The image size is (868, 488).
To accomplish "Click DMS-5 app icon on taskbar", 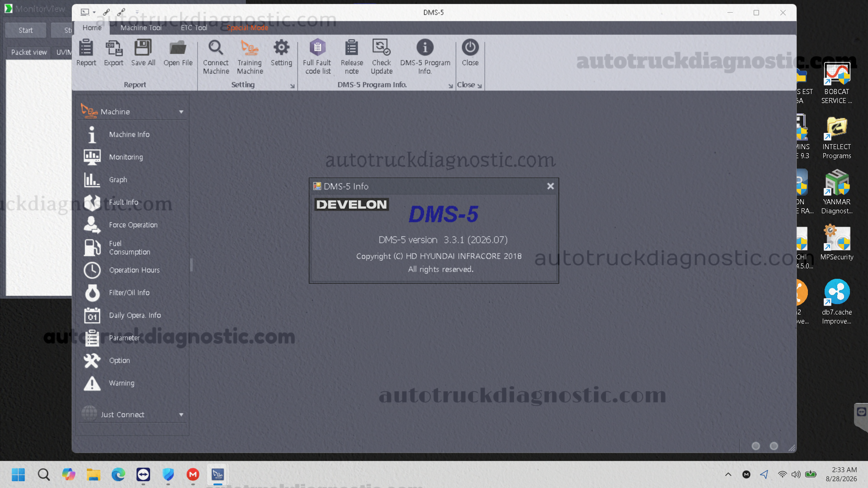I will point(218,474).
